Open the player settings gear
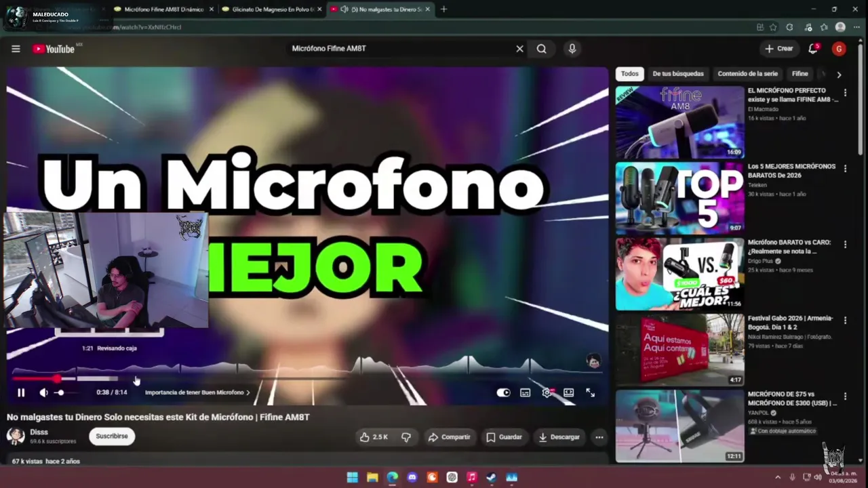 coord(547,392)
